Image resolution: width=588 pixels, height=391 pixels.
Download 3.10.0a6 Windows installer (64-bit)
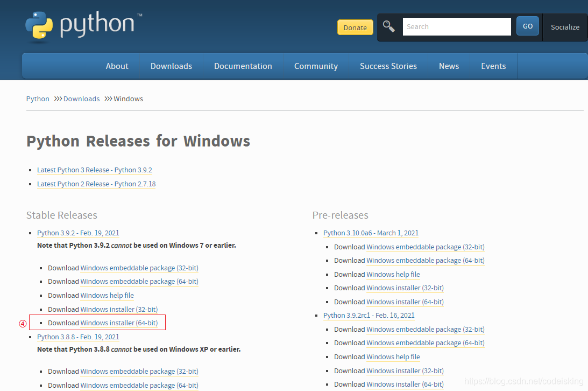[405, 302]
